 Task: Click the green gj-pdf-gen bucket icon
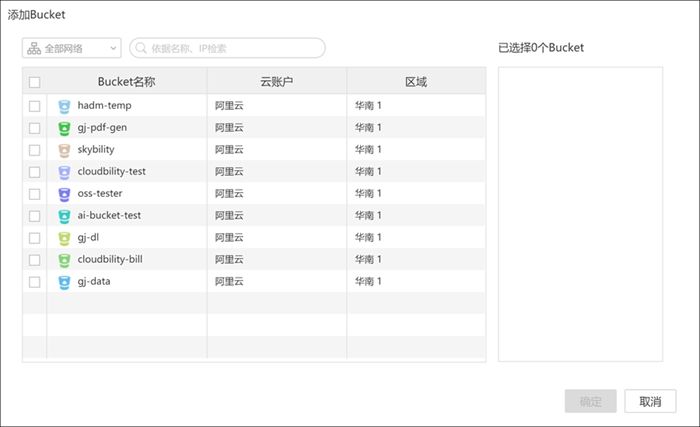pyautogui.click(x=64, y=128)
